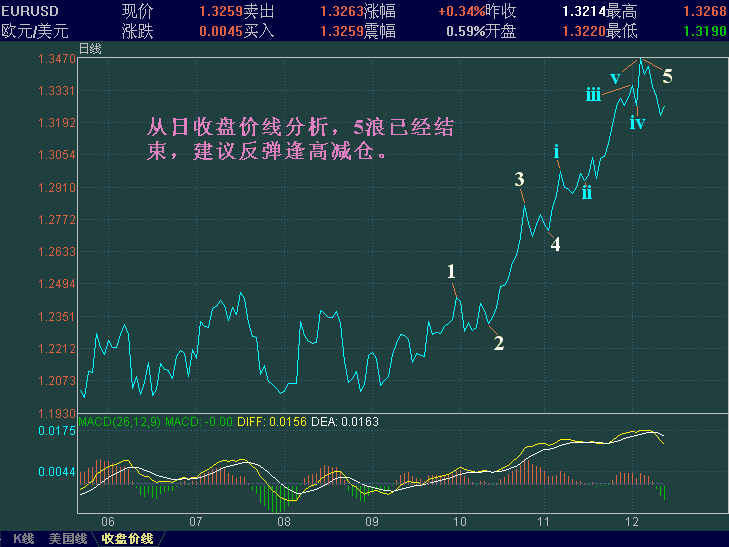Click the EURUSD symbol label
This screenshot has height=547, width=729.
[30, 11]
